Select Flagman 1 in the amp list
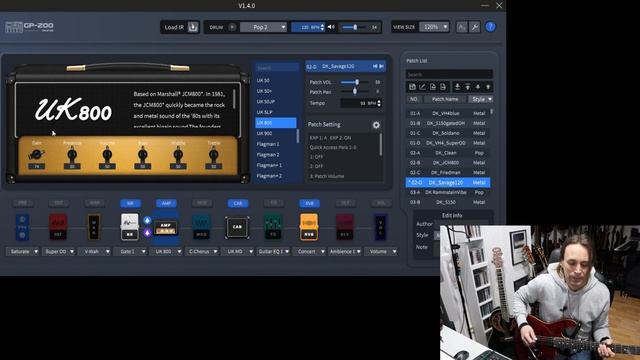The width and height of the screenshot is (640, 360). (x=276, y=144)
